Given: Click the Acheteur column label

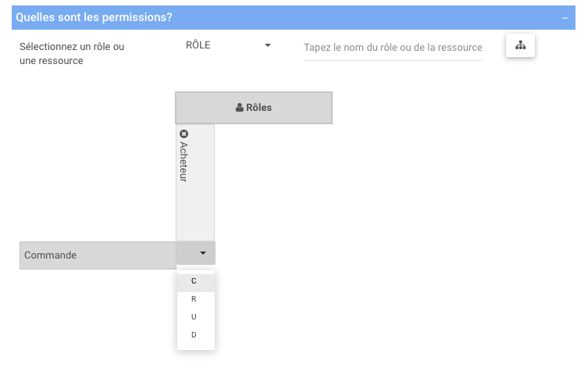Looking at the screenshot, I should pos(184,162).
